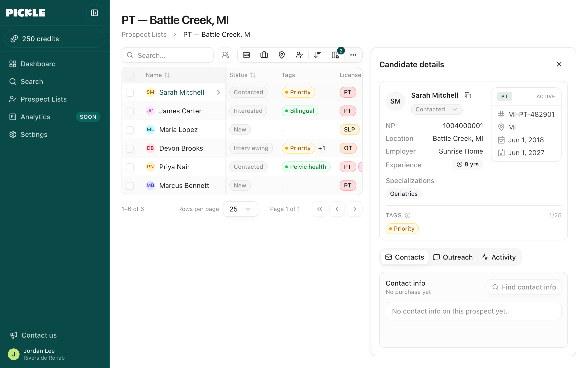
Task: Check the Devon Brooks row checkbox
Action: (x=130, y=148)
